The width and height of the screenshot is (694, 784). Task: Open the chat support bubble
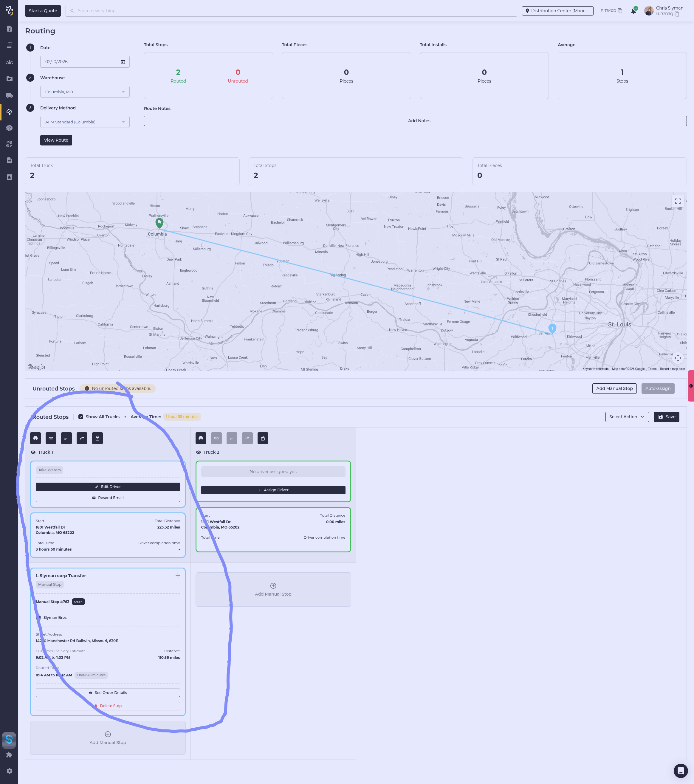point(681,770)
